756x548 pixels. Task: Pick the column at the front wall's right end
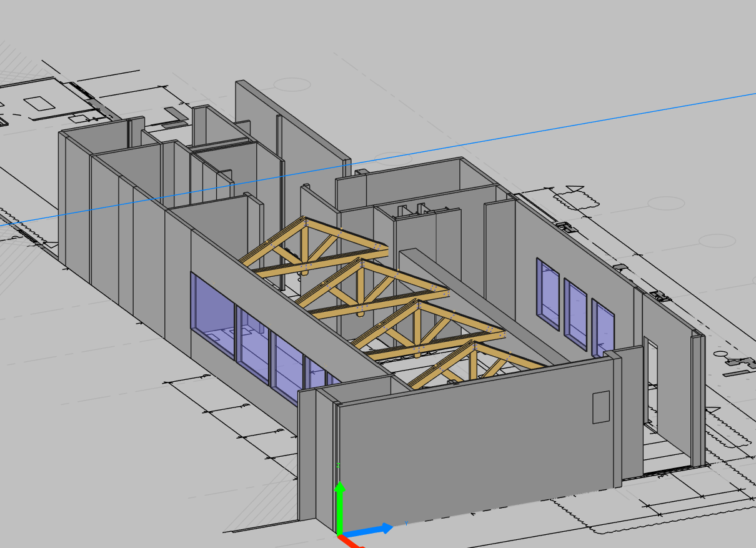pos(617,419)
